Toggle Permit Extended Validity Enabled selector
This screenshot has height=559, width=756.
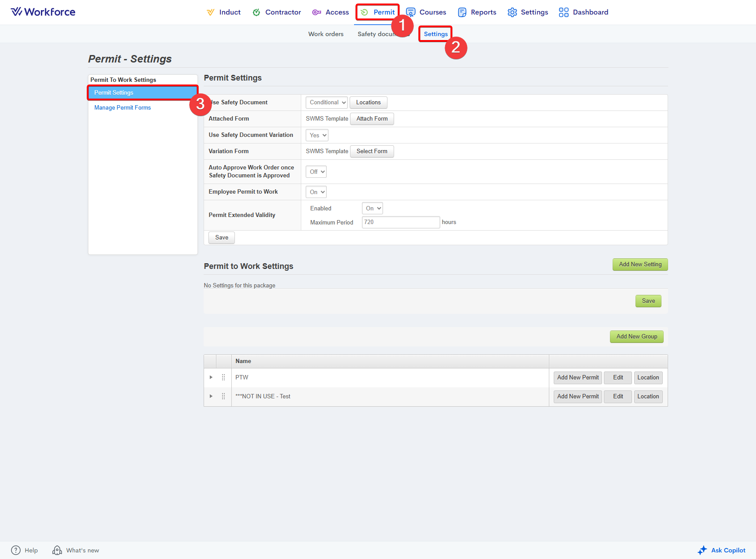tap(372, 208)
